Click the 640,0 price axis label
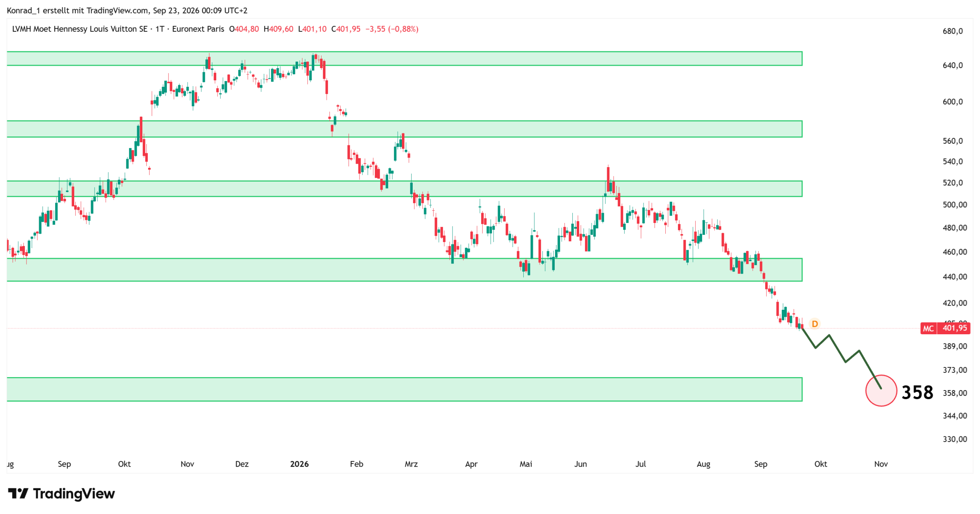 (x=952, y=65)
